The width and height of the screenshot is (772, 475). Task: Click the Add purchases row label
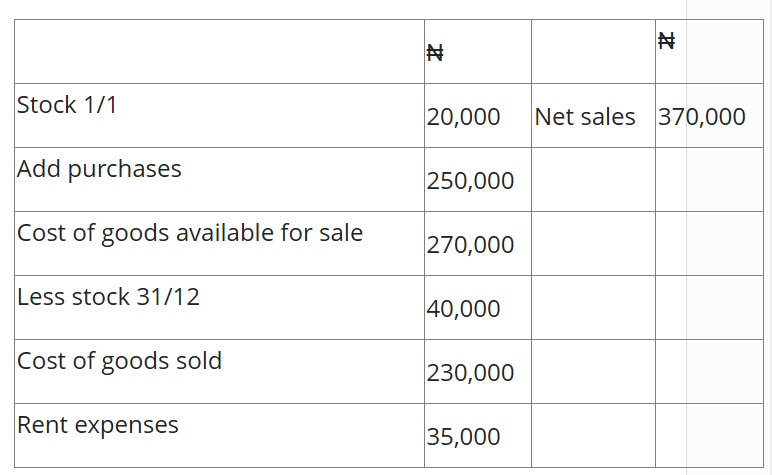coord(99,168)
